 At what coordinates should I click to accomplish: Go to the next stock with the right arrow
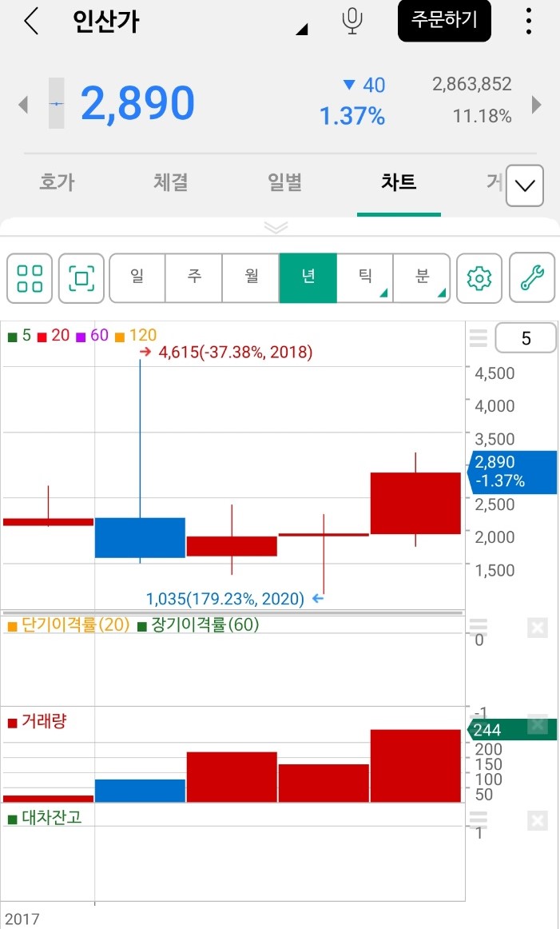536,104
